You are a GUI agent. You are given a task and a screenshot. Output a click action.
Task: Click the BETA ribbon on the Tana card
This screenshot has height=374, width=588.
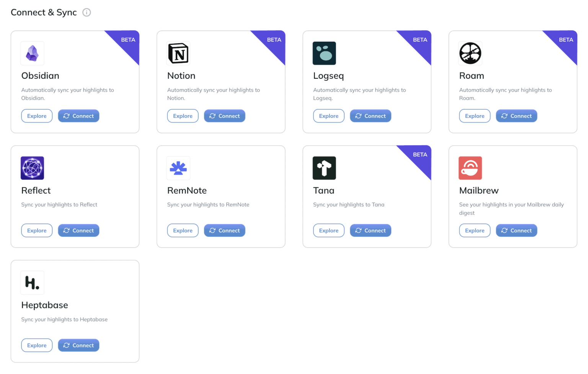419,155
